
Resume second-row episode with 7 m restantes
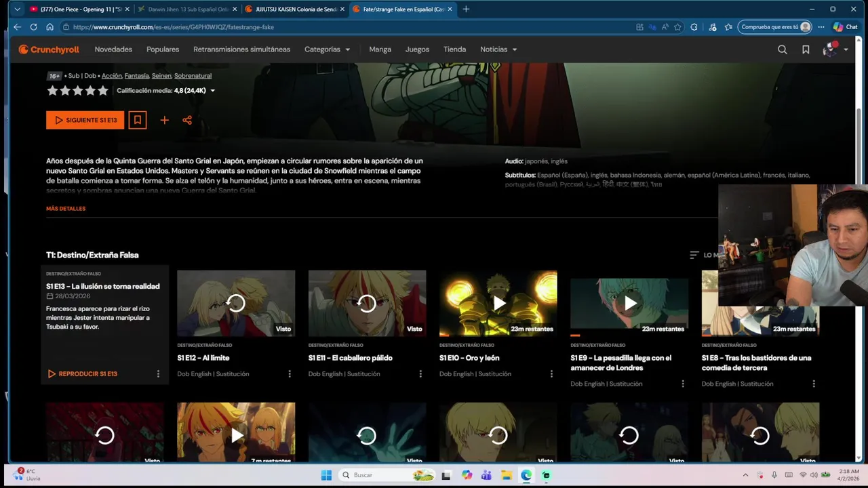coord(236,434)
